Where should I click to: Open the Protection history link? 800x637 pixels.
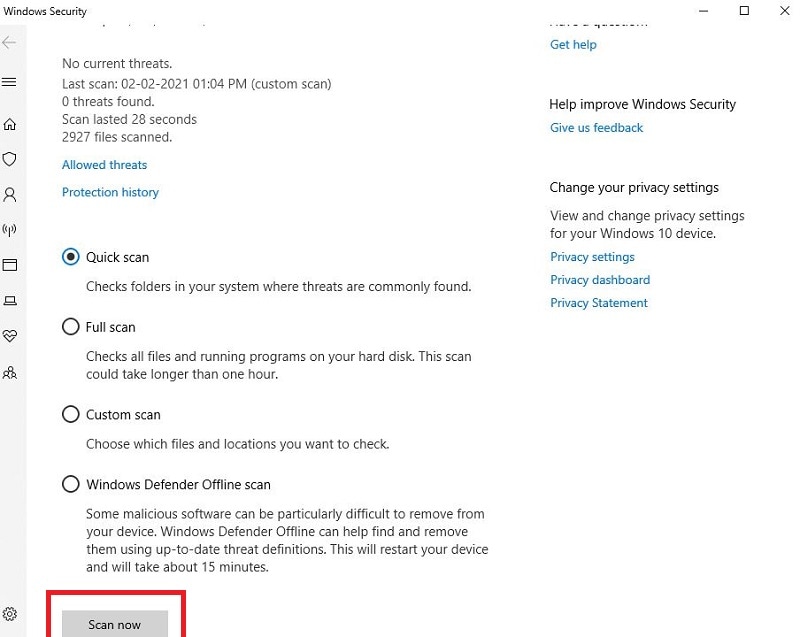tap(110, 192)
